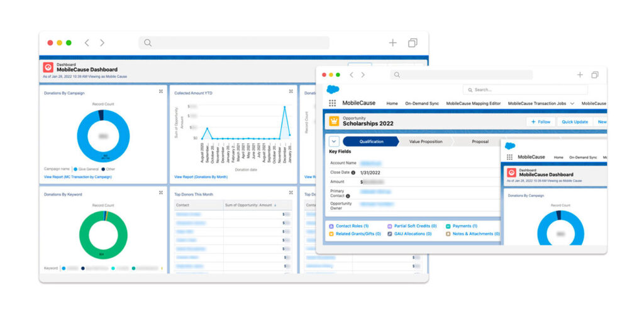Click the App Launcher grid in the overlay panel

pos(509,157)
